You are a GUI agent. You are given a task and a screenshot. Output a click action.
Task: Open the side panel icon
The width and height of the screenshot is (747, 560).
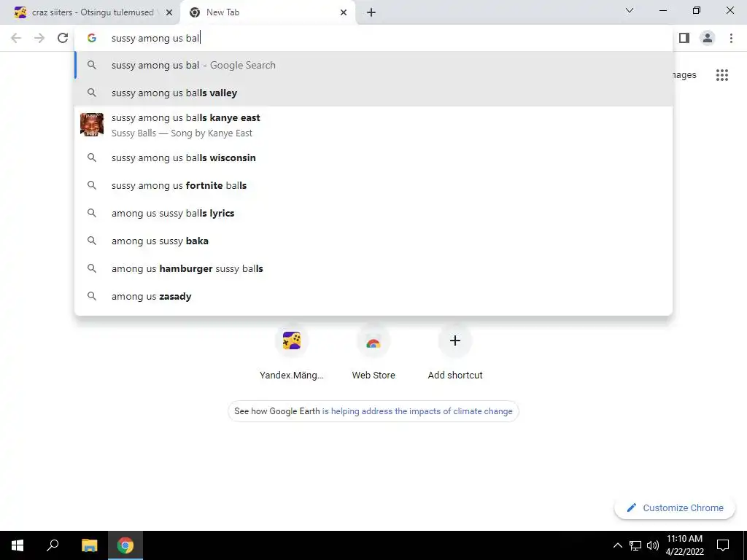click(x=684, y=38)
